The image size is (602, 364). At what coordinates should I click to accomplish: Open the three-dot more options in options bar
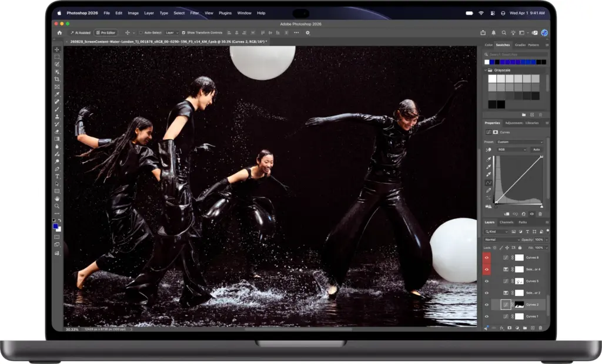point(296,33)
